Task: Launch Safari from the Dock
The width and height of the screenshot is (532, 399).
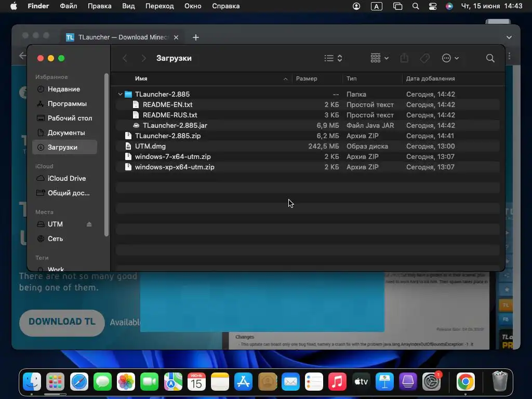Action: (x=79, y=381)
